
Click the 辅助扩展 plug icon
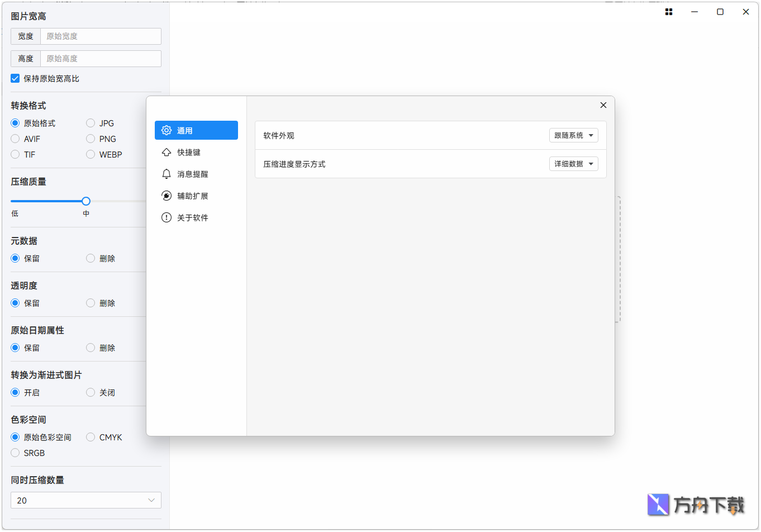(x=167, y=196)
